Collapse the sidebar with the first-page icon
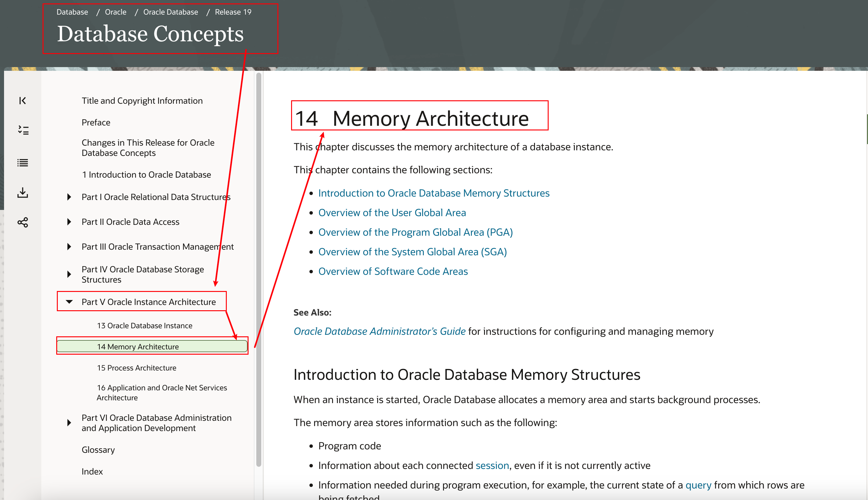 (x=23, y=101)
